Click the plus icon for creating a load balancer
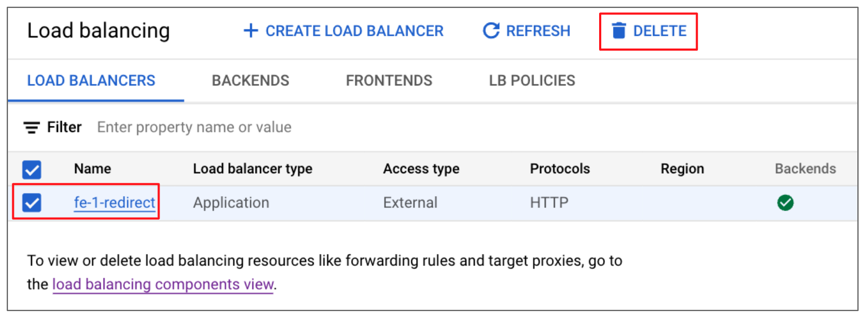 (x=251, y=31)
